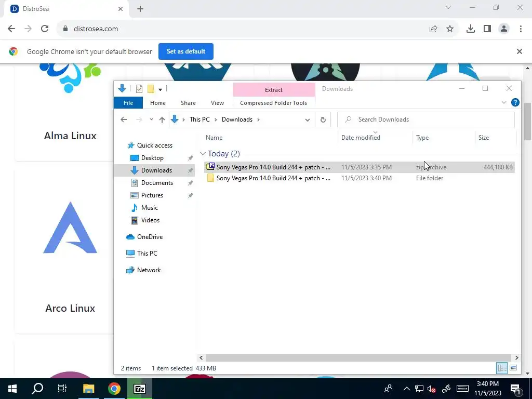The width and height of the screenshot is (532, 399).
Task: Switch to Large thumbnails view layout
Action: click(x=513, y=368)
